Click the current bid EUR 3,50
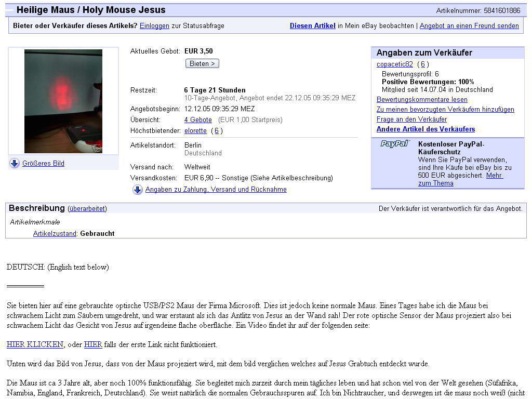Screen dimensions: 532x399 [x=198, y=51]
